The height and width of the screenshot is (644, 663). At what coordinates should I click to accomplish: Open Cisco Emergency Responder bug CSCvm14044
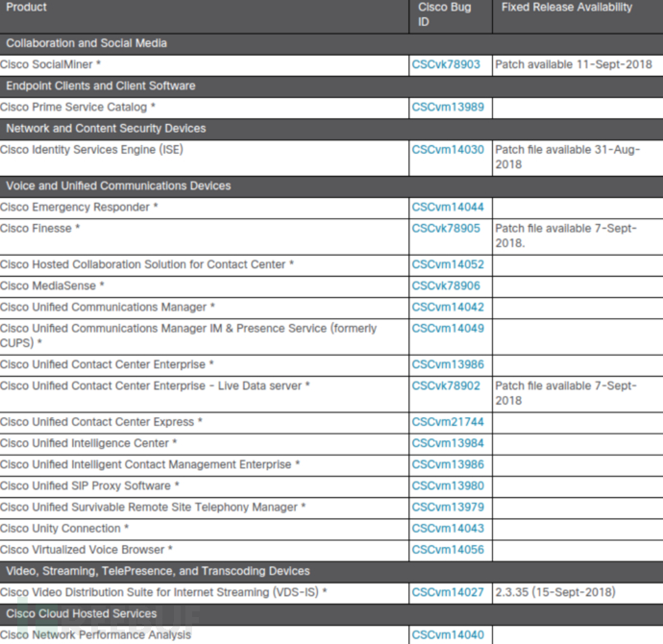[448, 208]
